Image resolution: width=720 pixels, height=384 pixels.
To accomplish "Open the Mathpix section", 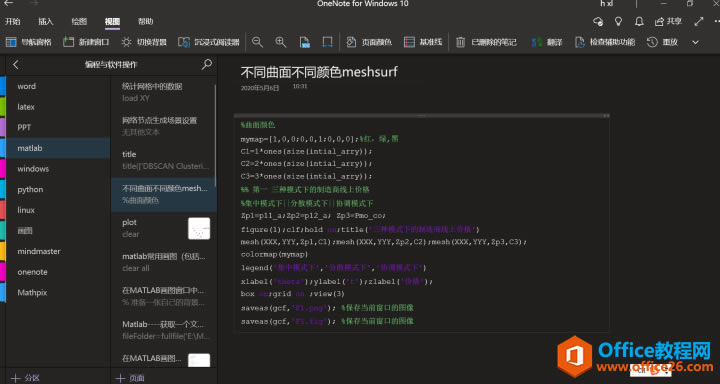I will pos(57,293).
